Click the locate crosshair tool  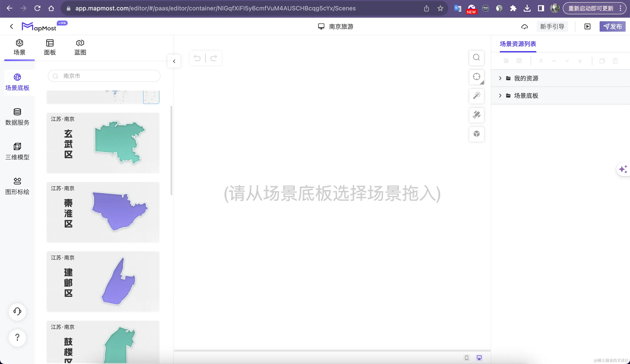[x=476, y=77]
